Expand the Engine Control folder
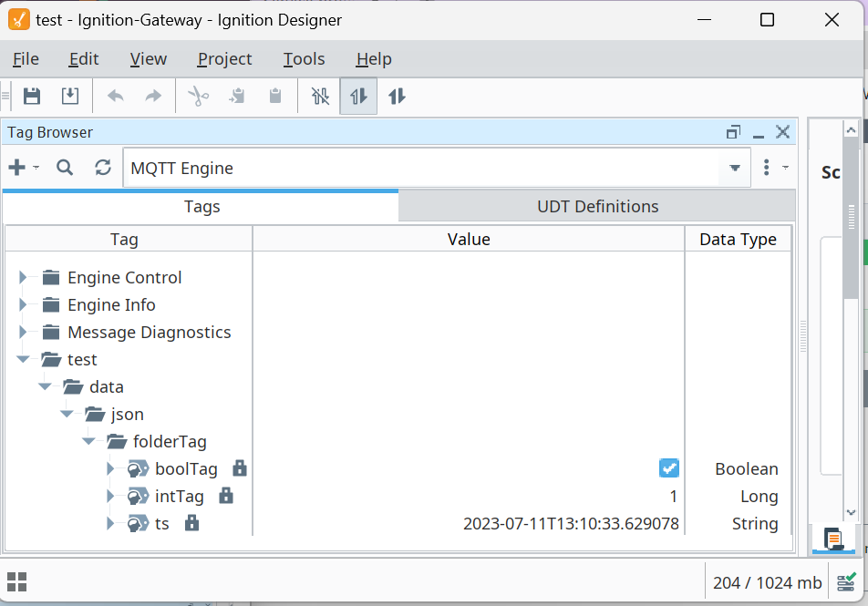The width and height of the screenshot is (868, 606). tap(22, 277)
